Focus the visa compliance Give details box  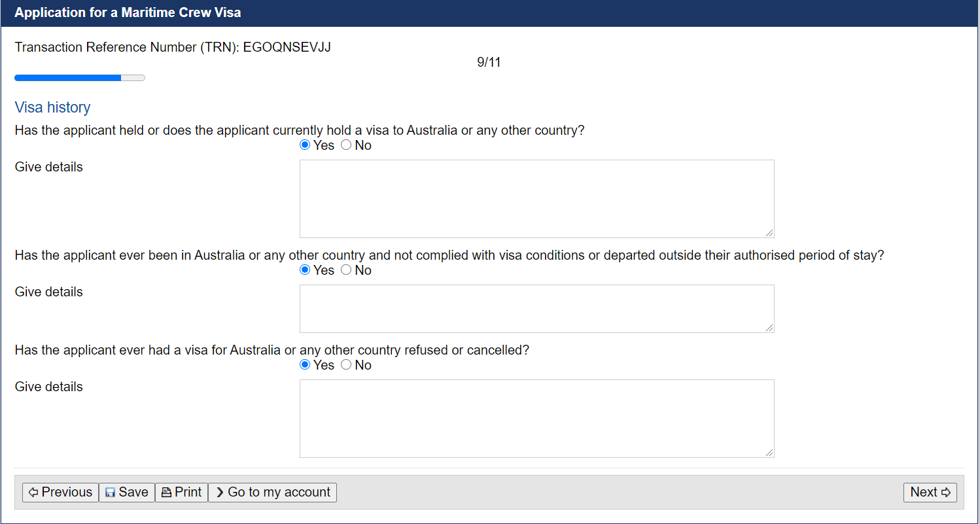click(x=537, y=309)
